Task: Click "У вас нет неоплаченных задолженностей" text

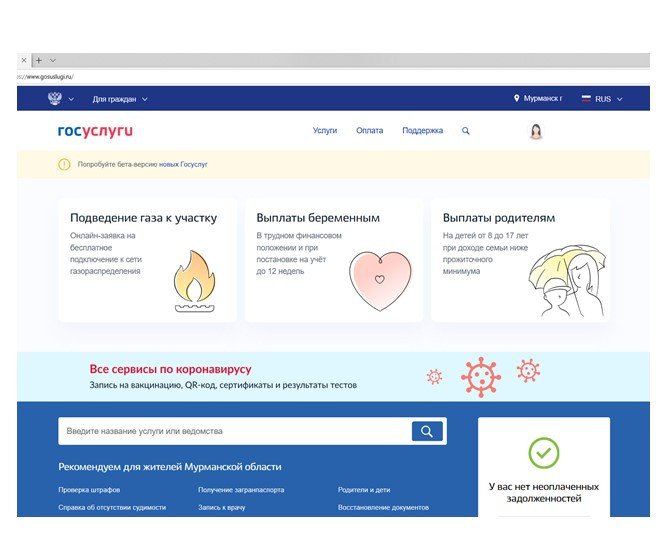Action: click(544, 492)
